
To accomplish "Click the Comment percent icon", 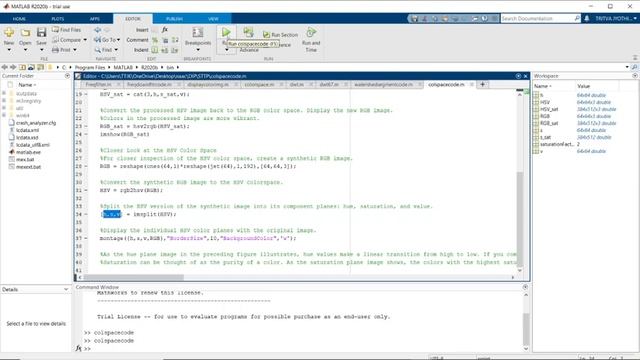I will click(x=155, y=40).
